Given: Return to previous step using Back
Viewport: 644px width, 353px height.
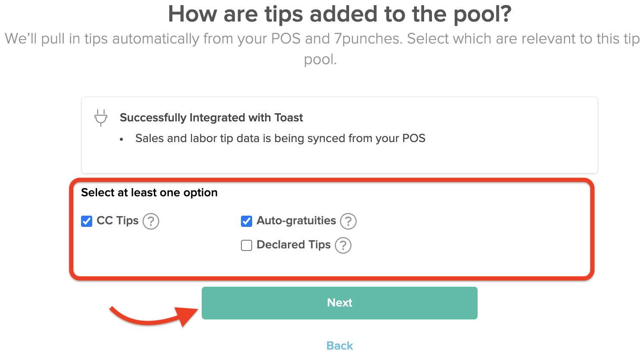Looking at the screenshot, I should 339,345.
